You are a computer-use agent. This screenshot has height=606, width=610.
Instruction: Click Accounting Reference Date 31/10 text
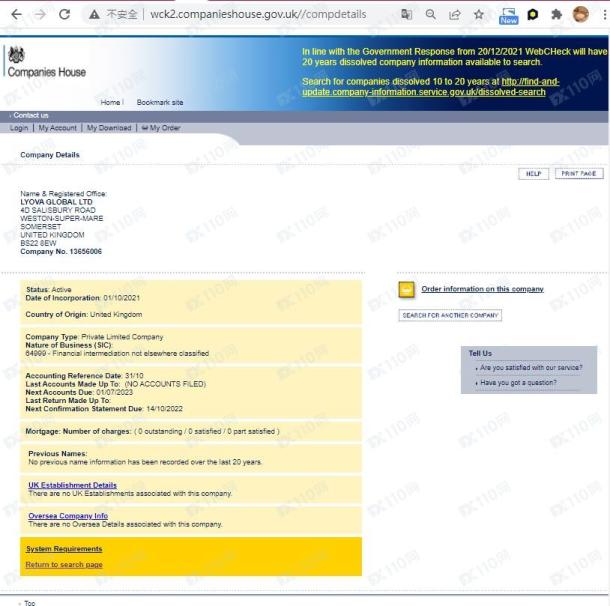(84, 376)
